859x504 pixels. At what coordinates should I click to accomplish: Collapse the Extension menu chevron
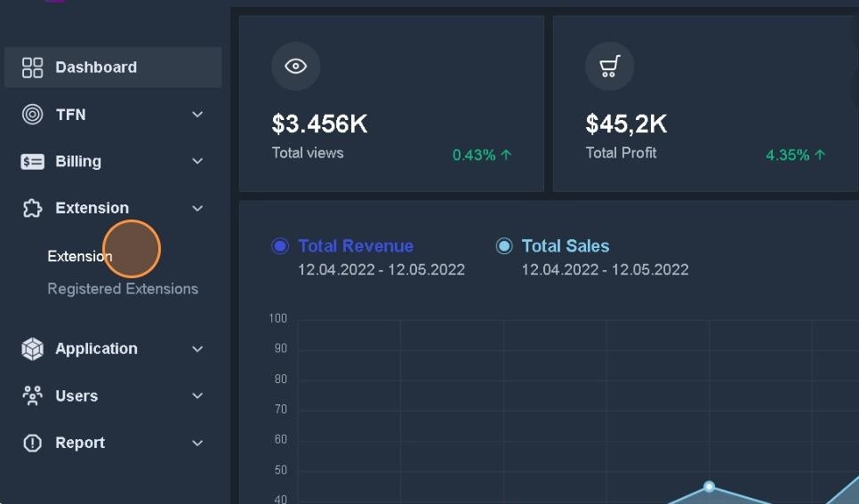pos(197,209)
